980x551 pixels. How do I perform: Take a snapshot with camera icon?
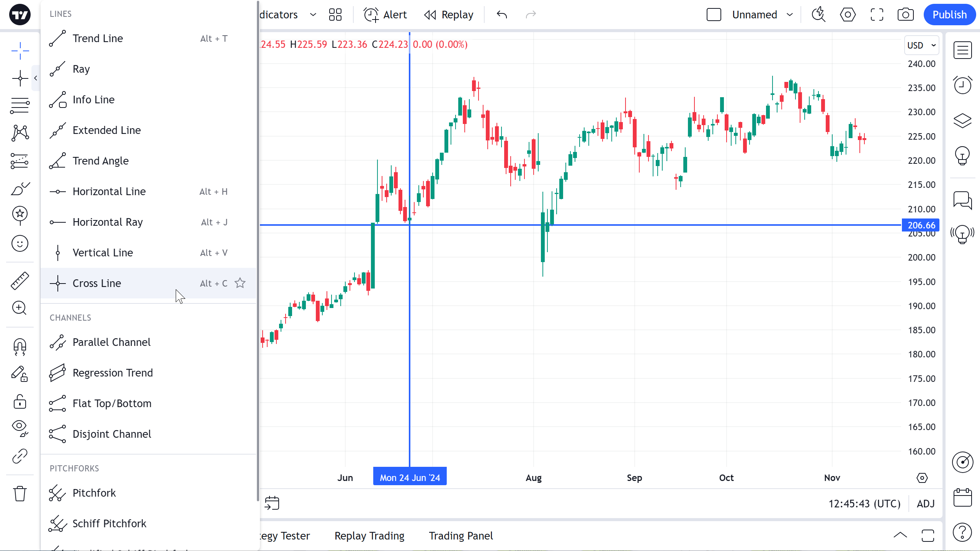[905, 15]
